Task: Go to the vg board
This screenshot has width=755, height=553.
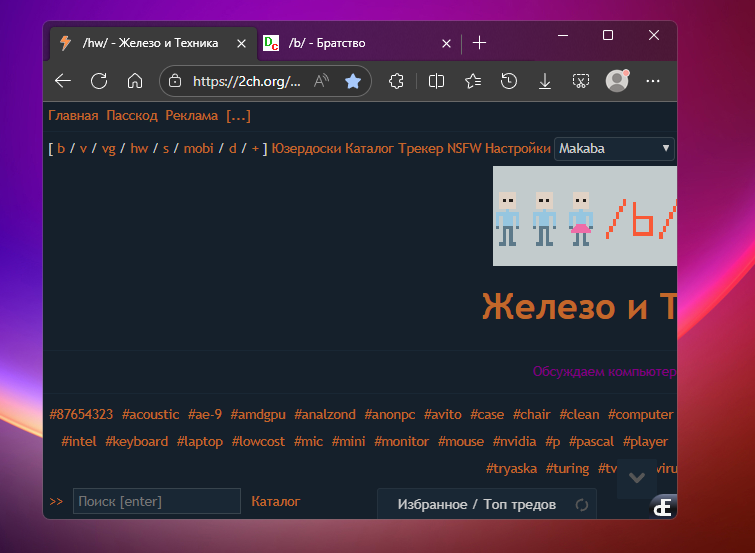Action: pyautogui.click(x=109, y=149)
